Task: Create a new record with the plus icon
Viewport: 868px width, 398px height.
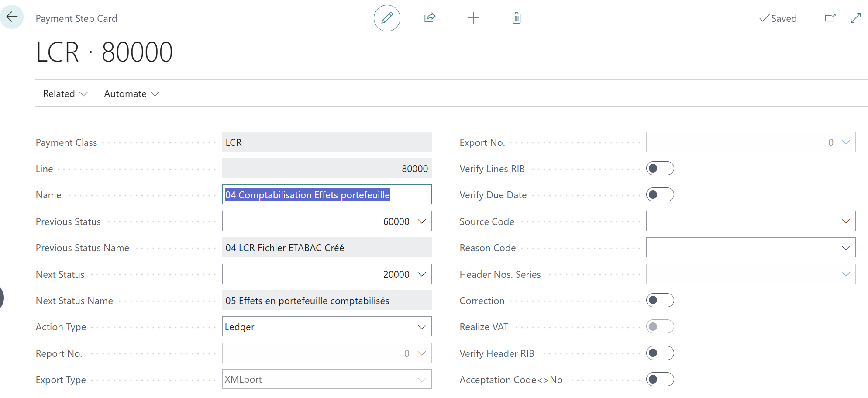Action: coord(473,18)
